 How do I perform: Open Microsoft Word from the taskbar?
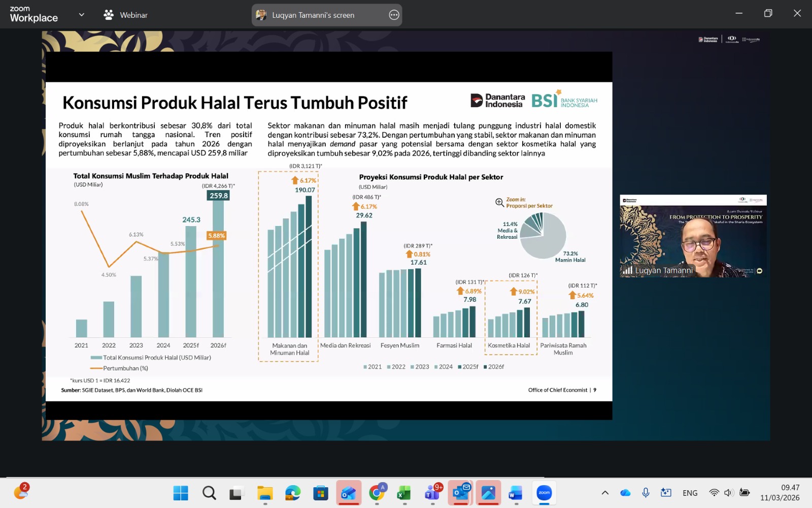[516, 493]
